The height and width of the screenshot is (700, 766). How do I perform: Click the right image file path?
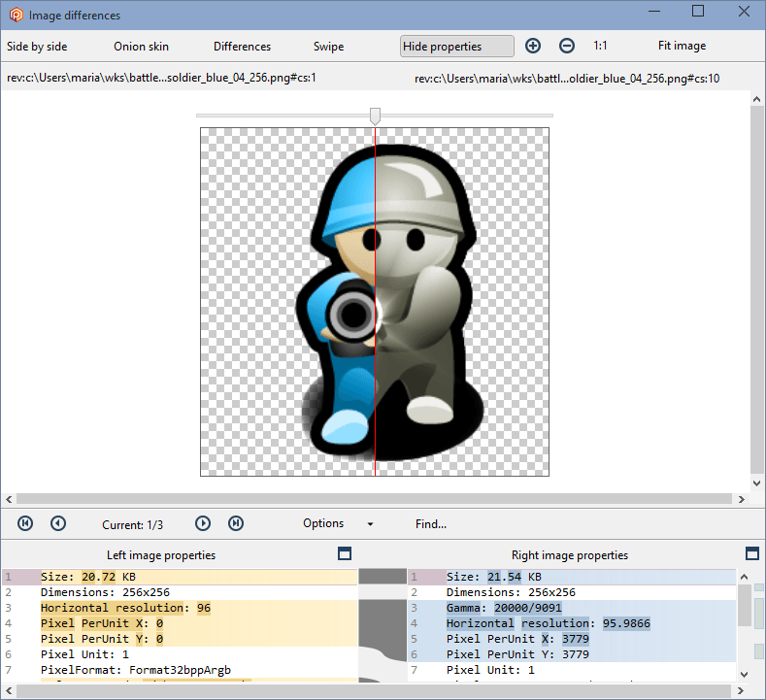(567, 79)
